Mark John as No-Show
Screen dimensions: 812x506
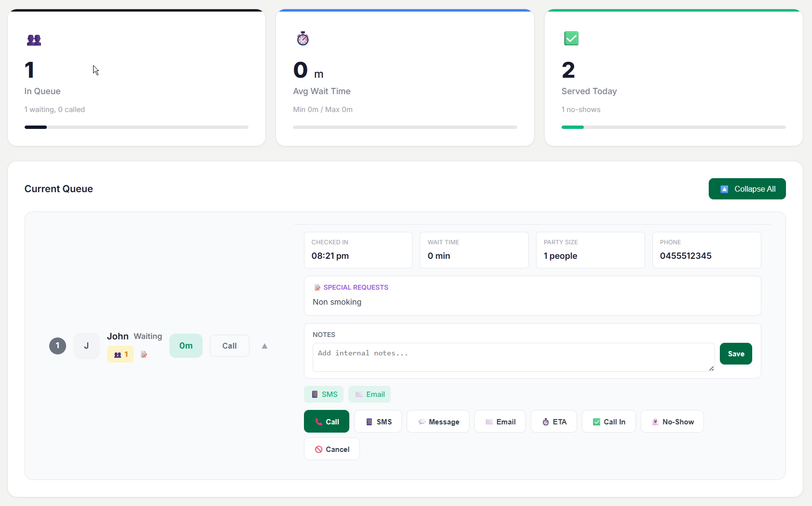click(x=672, y=422)
